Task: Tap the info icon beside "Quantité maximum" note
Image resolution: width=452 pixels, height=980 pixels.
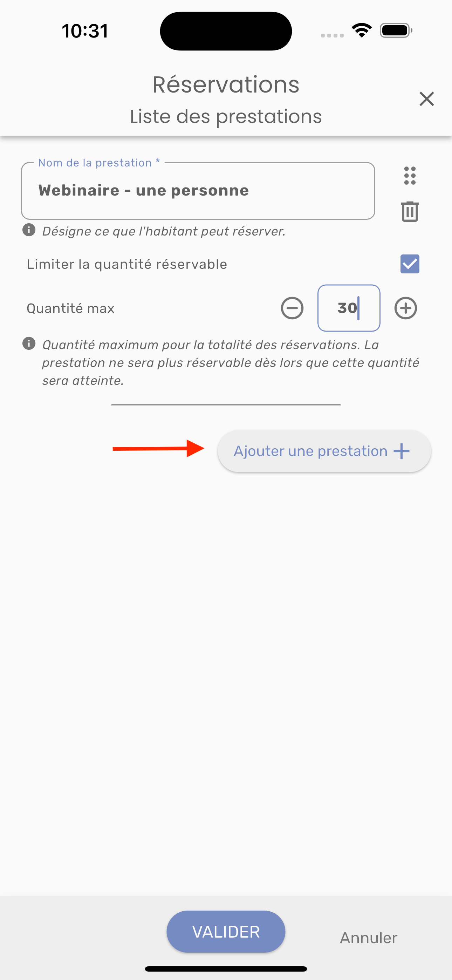Action: pyautogui.click(x=29, y=343)
